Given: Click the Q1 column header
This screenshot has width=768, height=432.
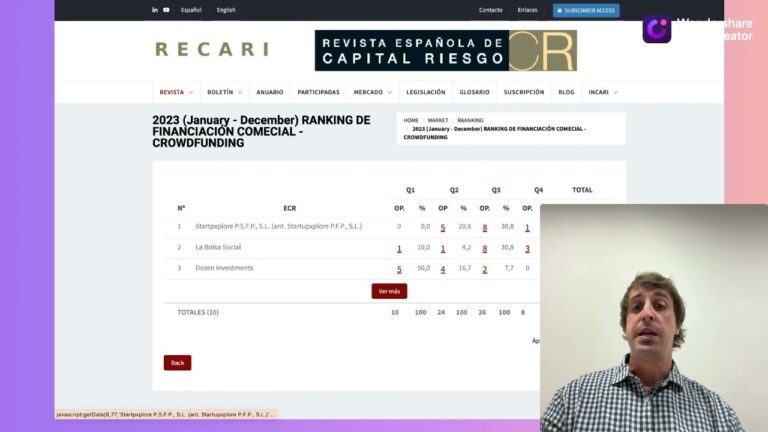Looking at the screenshot, I should [410, 190].
